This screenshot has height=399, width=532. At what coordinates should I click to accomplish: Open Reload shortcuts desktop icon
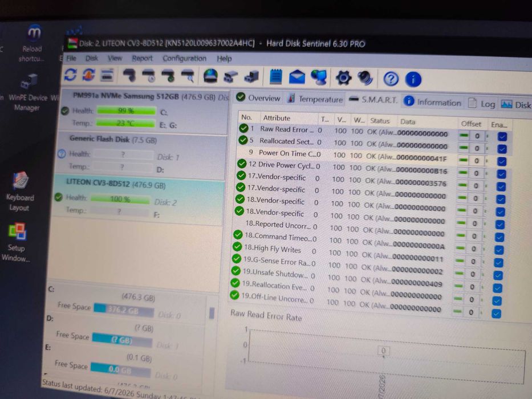(x=33, y=42)
